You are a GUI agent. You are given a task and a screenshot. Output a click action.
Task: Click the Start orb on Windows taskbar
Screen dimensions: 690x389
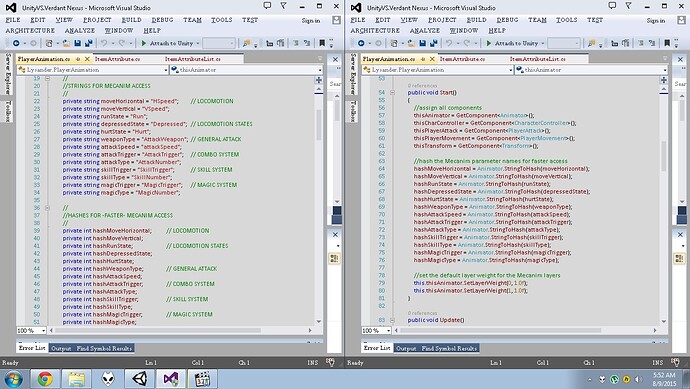point(13,379)
